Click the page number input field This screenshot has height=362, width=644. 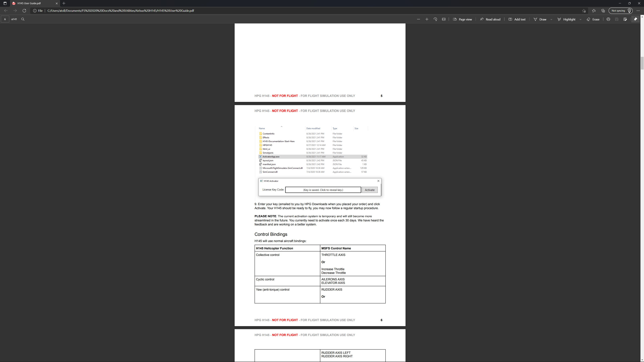(x=5, y=19)
